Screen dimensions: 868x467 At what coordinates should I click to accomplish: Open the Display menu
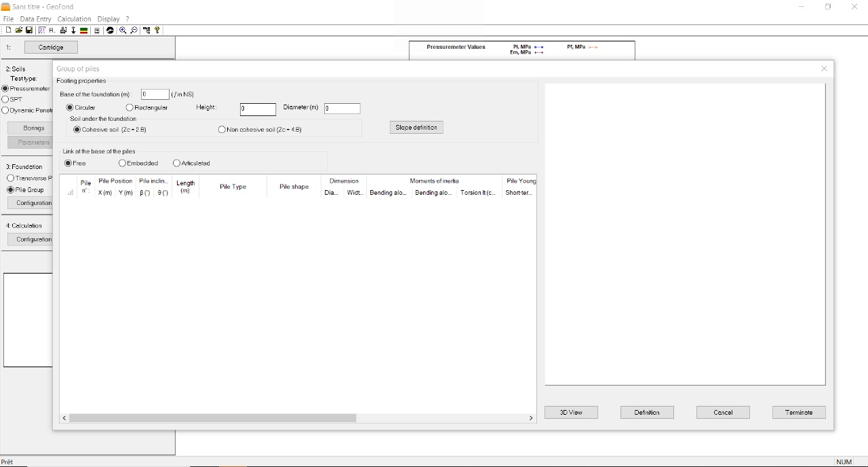pos(108,19)
